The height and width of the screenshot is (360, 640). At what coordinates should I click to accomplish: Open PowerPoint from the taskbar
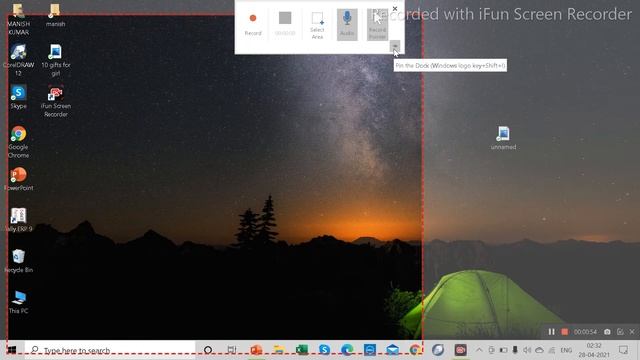click(256, 350)
